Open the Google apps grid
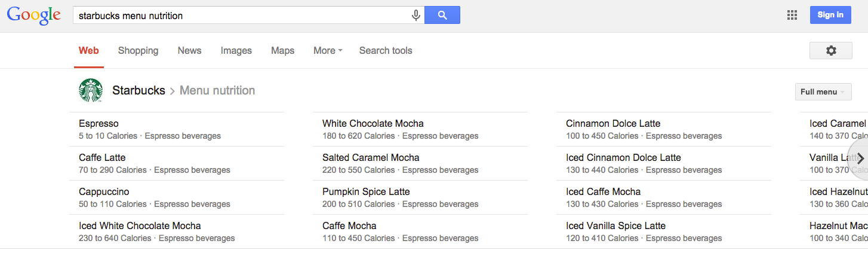The width and height of the screenshot is (868, 256). pyautogui.click(x=792, y=16)
